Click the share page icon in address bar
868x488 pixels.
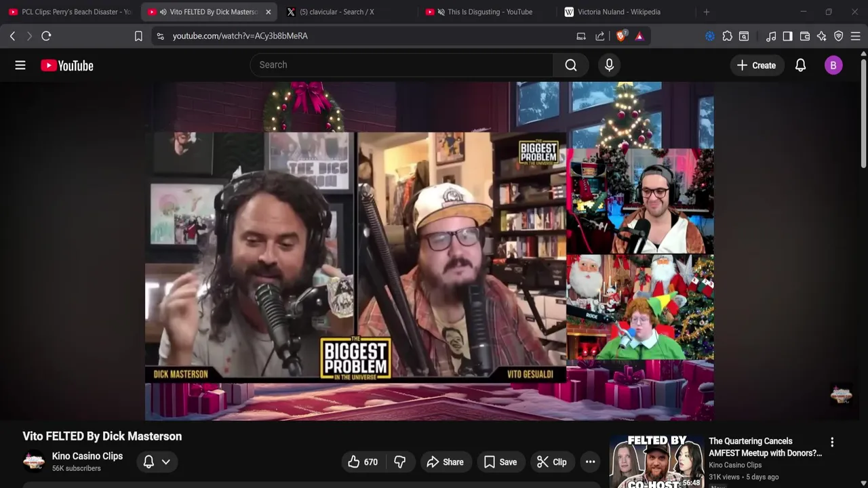tap(600, 36)
